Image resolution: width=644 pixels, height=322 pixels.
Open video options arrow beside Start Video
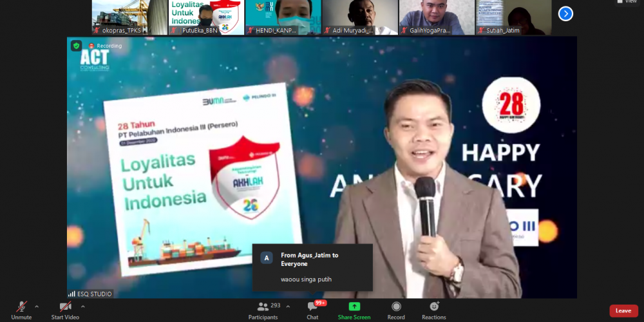click(83, 307)
